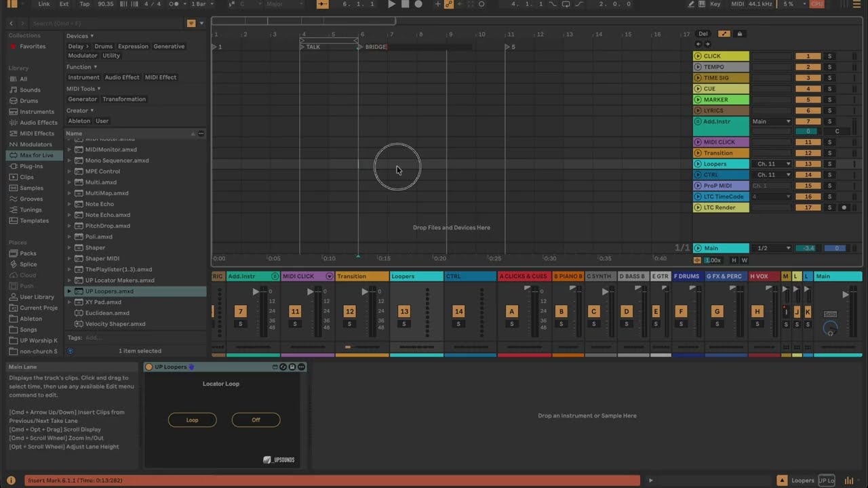Choose the Generator MIDI Tools filter

tap(83, 99)
